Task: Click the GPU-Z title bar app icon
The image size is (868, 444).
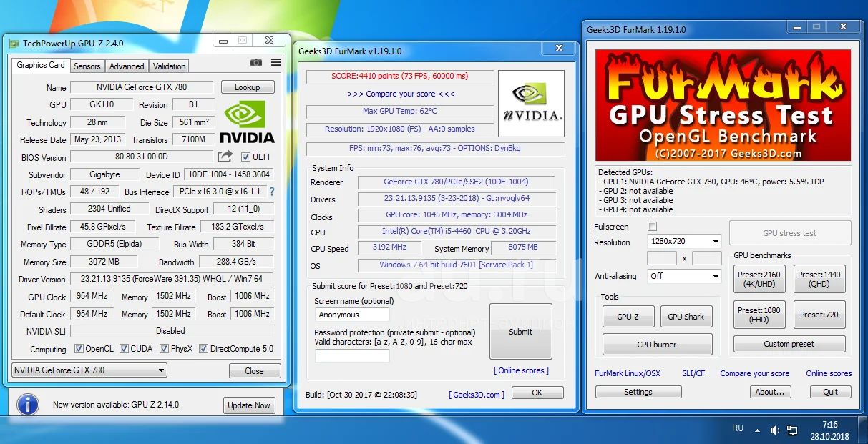Action: click(x=14, y=44)
